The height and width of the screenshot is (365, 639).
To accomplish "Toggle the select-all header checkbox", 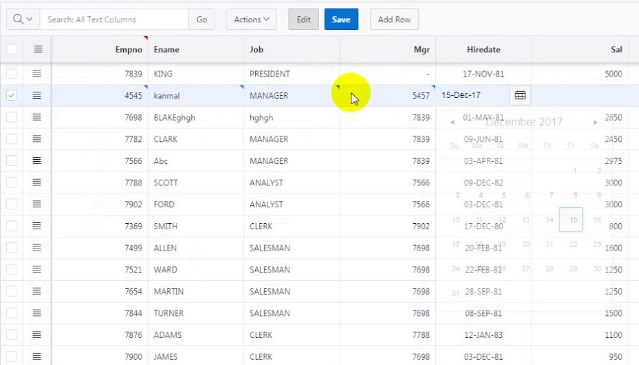I will (11, 49).
